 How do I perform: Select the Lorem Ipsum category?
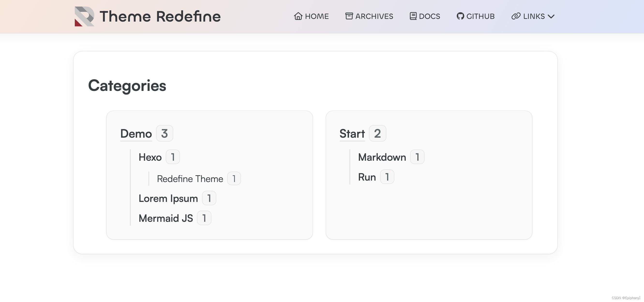coord(168,198)
